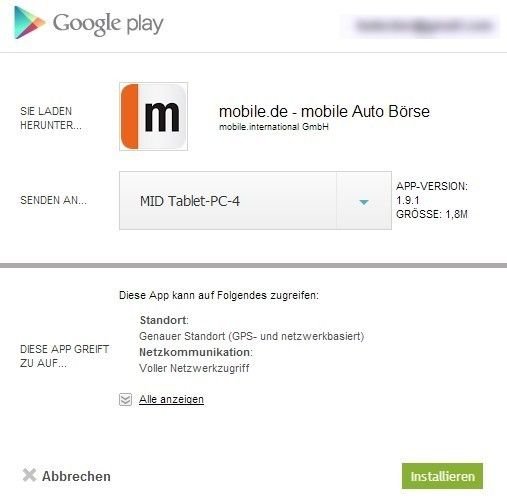Click the GRÖSSE 1,8M size text
This screenshot has width=507, height=498.
pyautogui.click(x=432, y=214)
